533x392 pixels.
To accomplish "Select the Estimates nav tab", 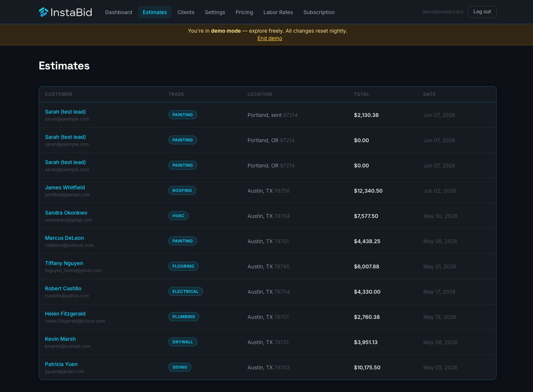I will coord(155,12).
